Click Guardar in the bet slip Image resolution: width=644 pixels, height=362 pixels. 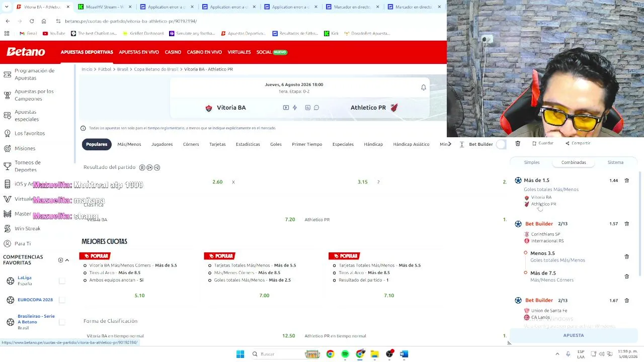[x=543, y=143]
